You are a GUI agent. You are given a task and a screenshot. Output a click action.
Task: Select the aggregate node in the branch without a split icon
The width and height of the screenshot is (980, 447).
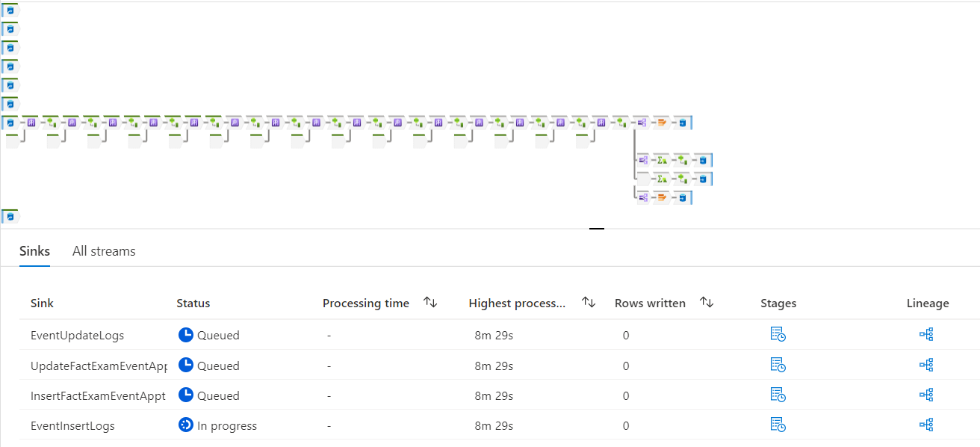tap(662, 179)
